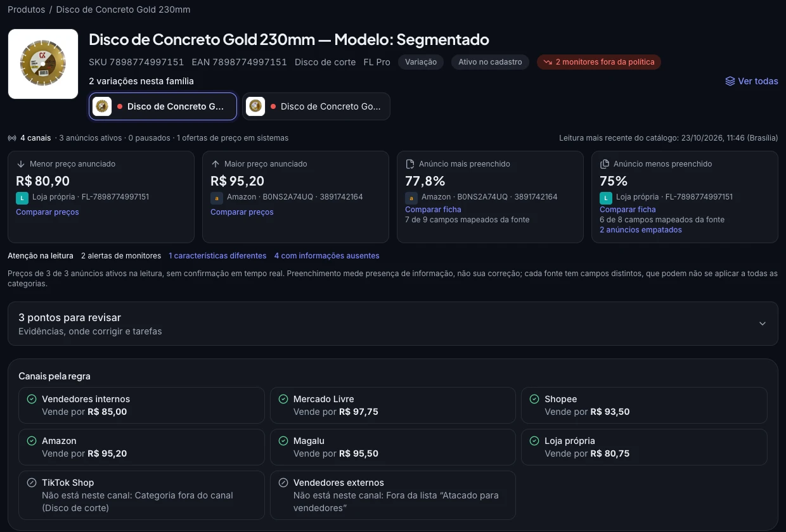Open the Produtos breadcrumb link
The width and height of the screenshot is (786, 532).
[x=26, y=9]
